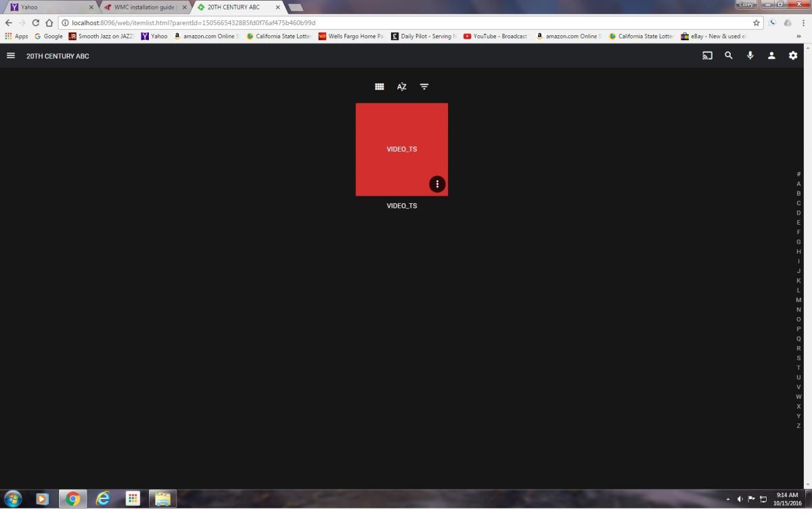This screenshot has height=516, width=812.
Task: Open filter options icon
Action: tap(424, 87)
